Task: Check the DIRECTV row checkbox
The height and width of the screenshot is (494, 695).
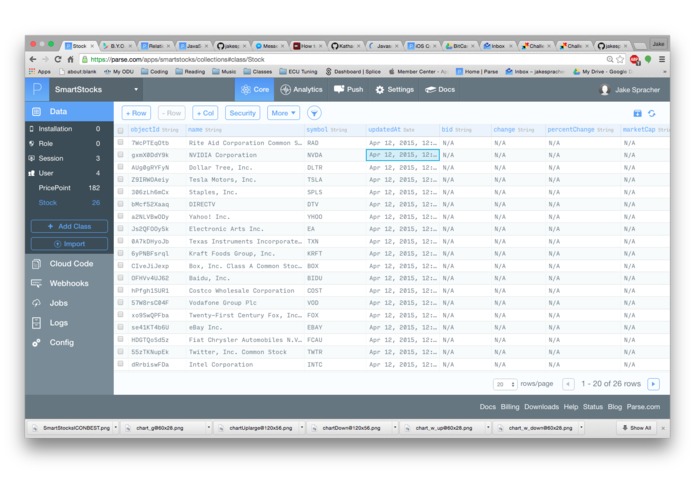Action: [x=121, y=204]
